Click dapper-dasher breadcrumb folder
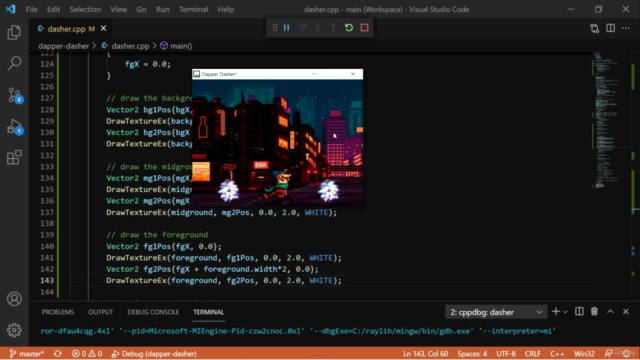 coord(63,46)
